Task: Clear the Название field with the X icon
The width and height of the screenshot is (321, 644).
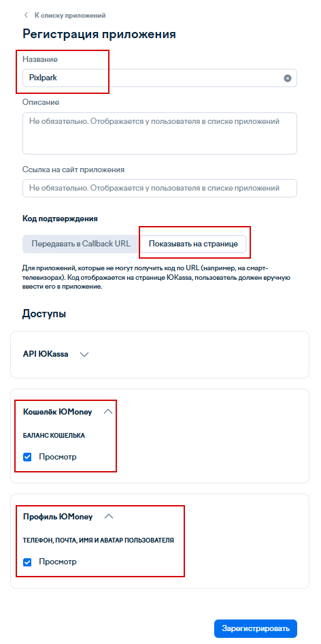Action: pos(288,78)
